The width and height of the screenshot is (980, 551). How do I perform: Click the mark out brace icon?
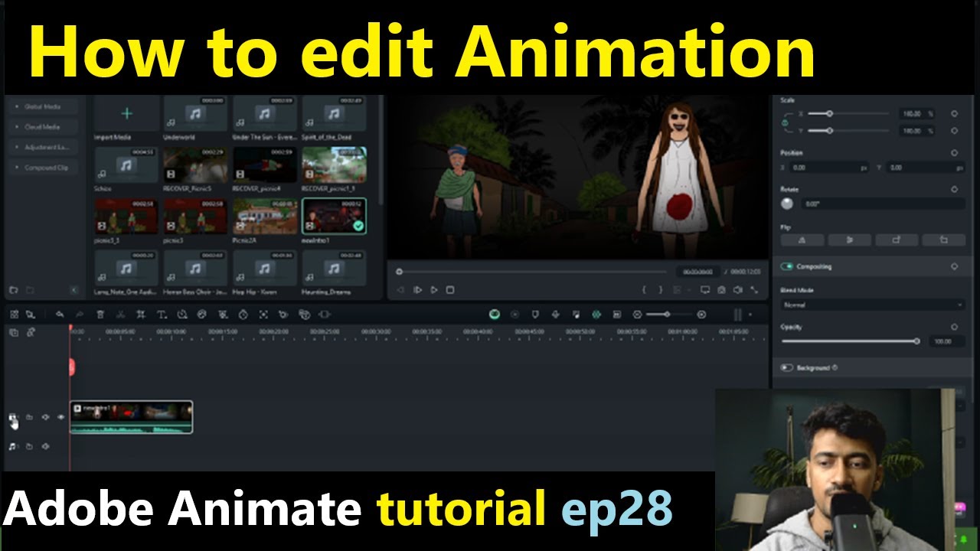point(660,290)
